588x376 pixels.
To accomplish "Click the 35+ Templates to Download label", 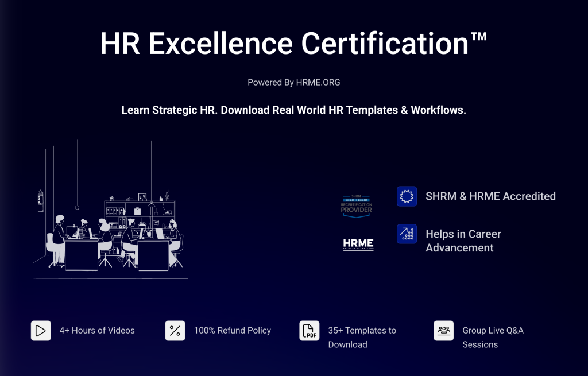I will coord(362,338).
